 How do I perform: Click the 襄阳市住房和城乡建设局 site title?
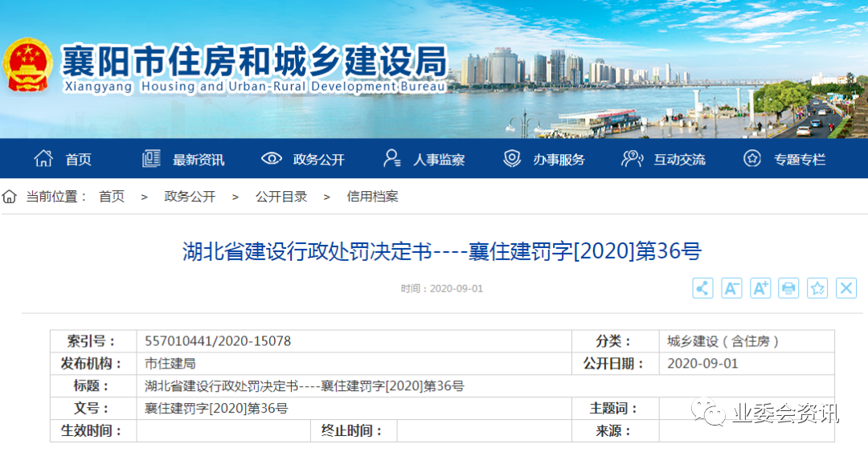pyautogui.click(x=255, y=60)
